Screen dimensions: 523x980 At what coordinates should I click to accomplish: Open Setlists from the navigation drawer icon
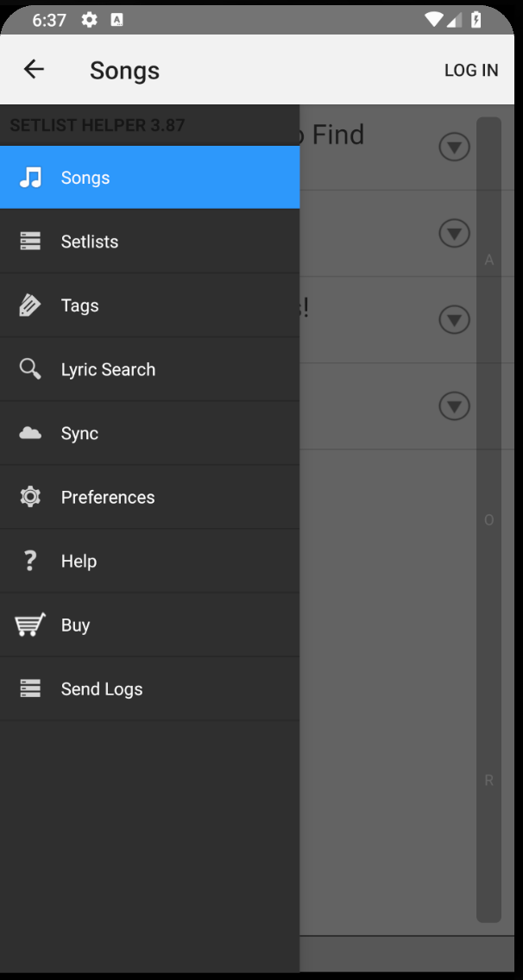coord(29,241)
